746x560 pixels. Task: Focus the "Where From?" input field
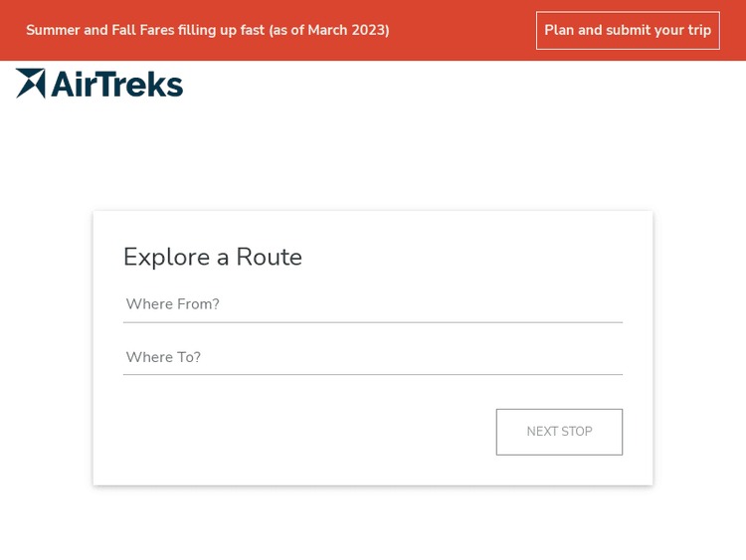[372, 304]
